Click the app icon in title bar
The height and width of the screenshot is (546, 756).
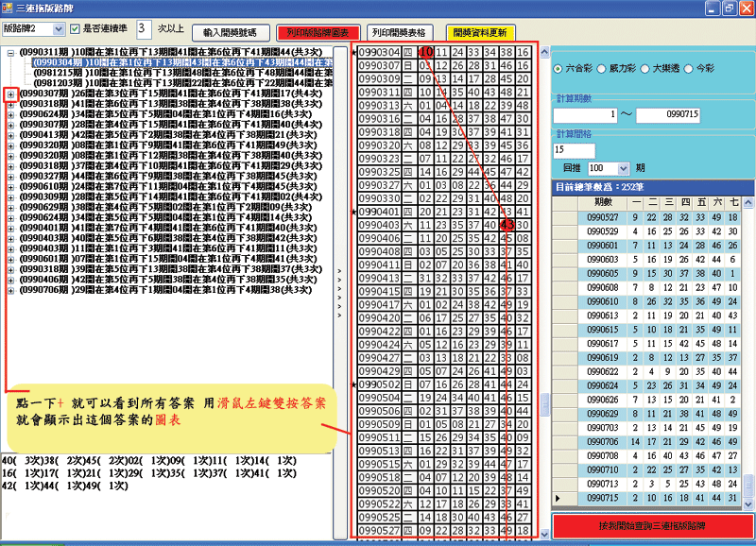tap(8, 7)
